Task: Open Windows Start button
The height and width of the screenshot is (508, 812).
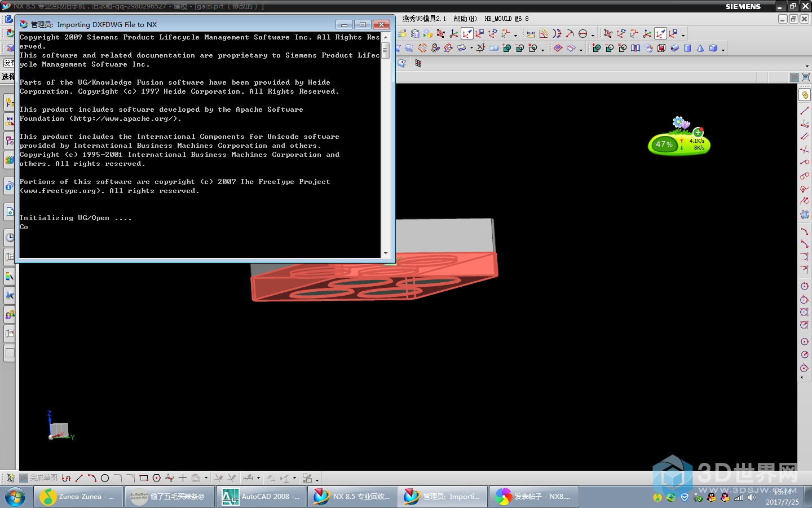Action: point(15,497)
